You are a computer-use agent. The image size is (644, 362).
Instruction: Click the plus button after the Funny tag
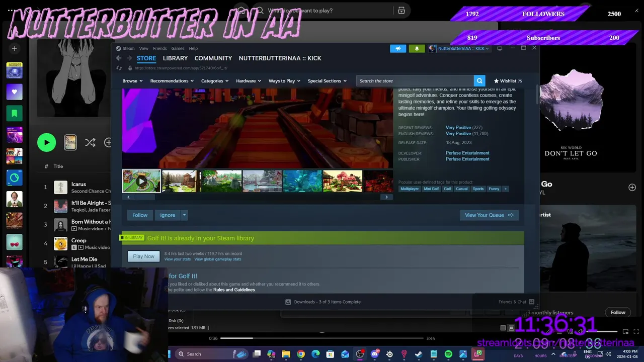point(506,189)
